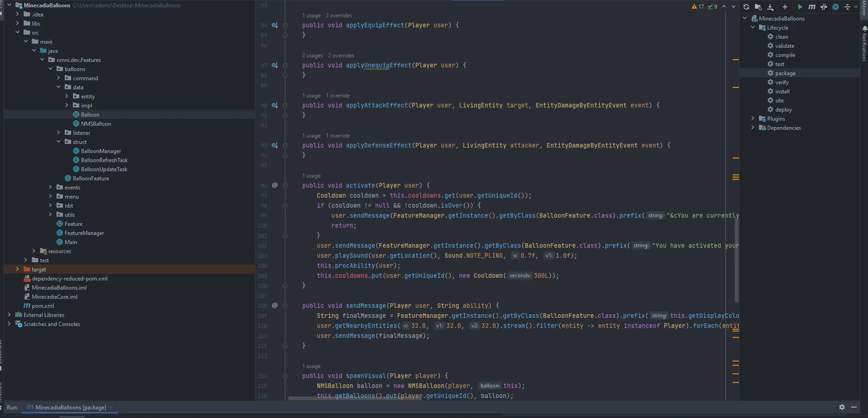Viewport: 868px width, 418px height.
Task: Expand the entity package
Action: pyautogui.click(x=67, y=96)
